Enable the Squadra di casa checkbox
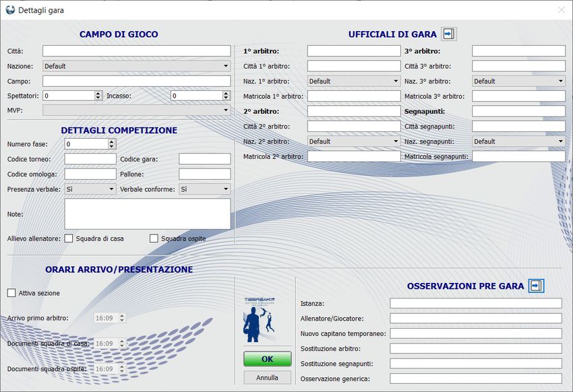Image resolution: width=573 pixels, height=392 pixels. click(69, 238)
